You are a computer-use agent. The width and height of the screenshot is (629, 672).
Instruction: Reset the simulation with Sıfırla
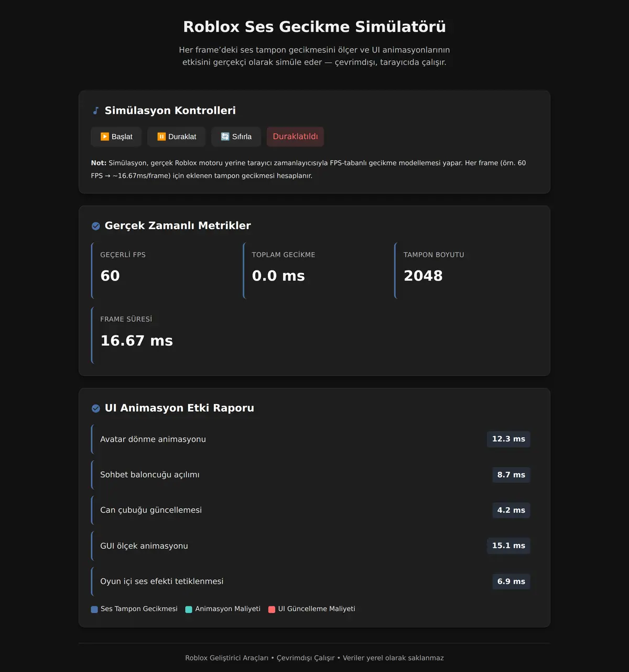tap(236, 137)
